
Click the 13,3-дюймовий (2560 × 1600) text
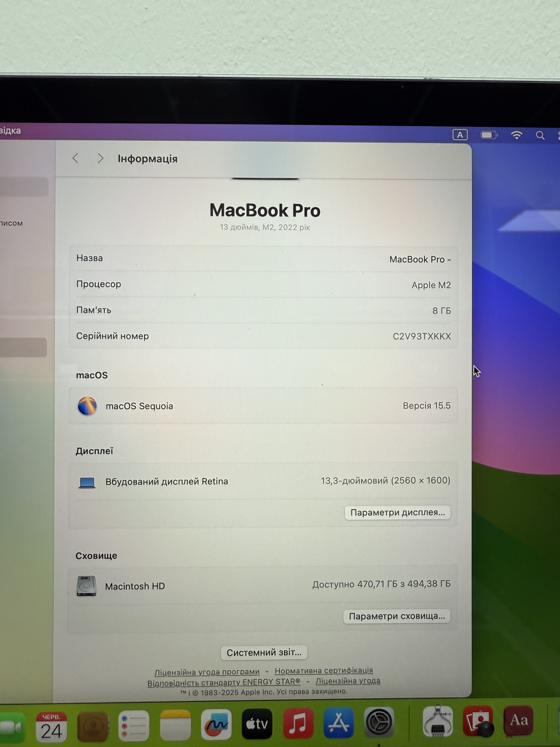coord(386,481)
